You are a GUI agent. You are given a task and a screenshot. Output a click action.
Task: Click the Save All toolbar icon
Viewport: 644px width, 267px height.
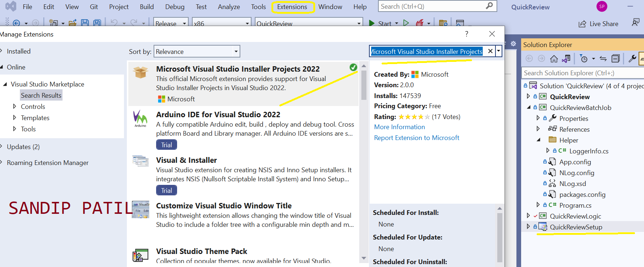[x=97, y=23]
